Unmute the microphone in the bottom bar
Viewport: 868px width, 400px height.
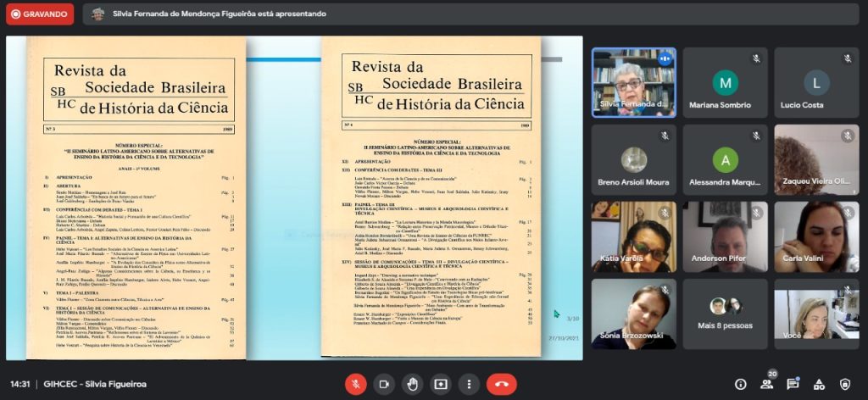(x=355, y=384)
